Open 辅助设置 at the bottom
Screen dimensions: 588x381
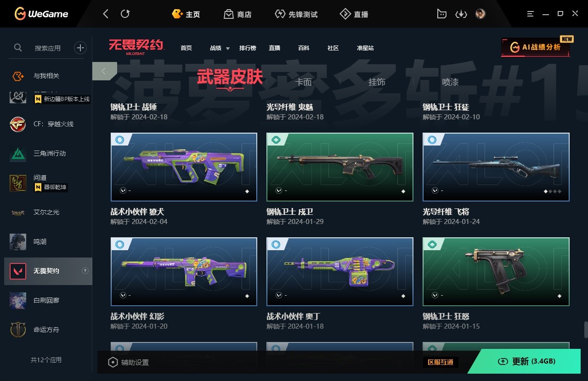pyautogui.click(x=128, y=362)
